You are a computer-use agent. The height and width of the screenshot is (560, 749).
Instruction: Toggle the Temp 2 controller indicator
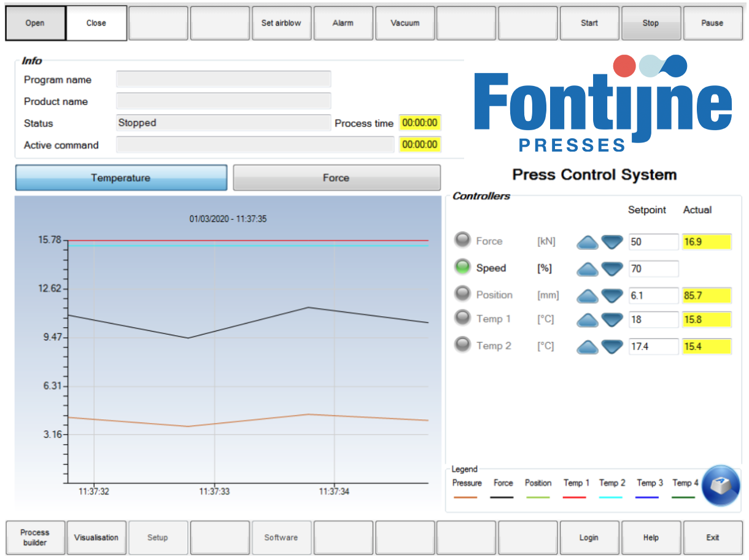pyautogui.click(x=462, y=344)
